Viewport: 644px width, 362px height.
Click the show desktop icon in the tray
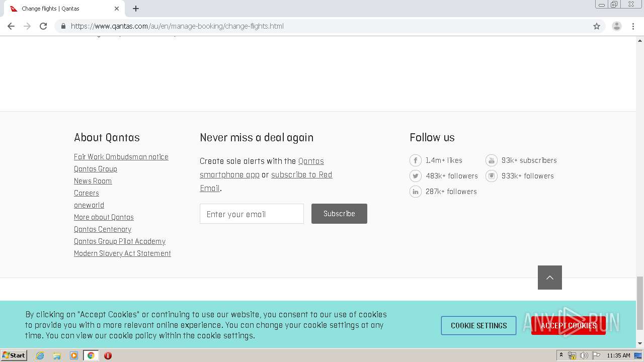coord(638,355)
